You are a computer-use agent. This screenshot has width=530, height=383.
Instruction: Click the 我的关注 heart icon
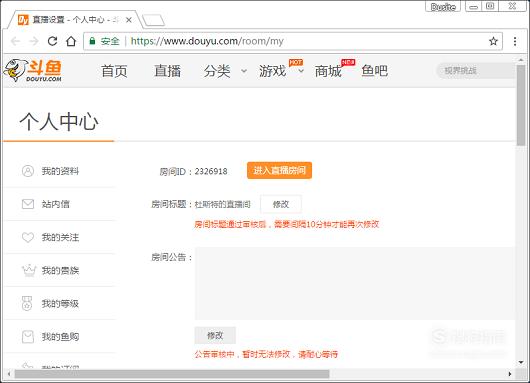pos(28,237)
